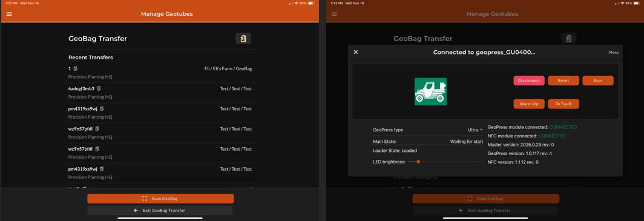Tap the dimmed hamburger menu on right screen
Screen dimensions: 644x221
(x=334, y=14)
